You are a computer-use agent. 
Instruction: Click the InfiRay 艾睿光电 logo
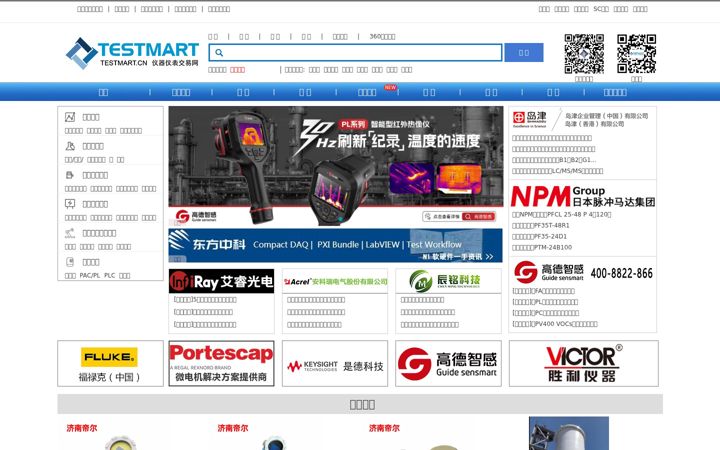pyautogui.click(x=221, y=281)
